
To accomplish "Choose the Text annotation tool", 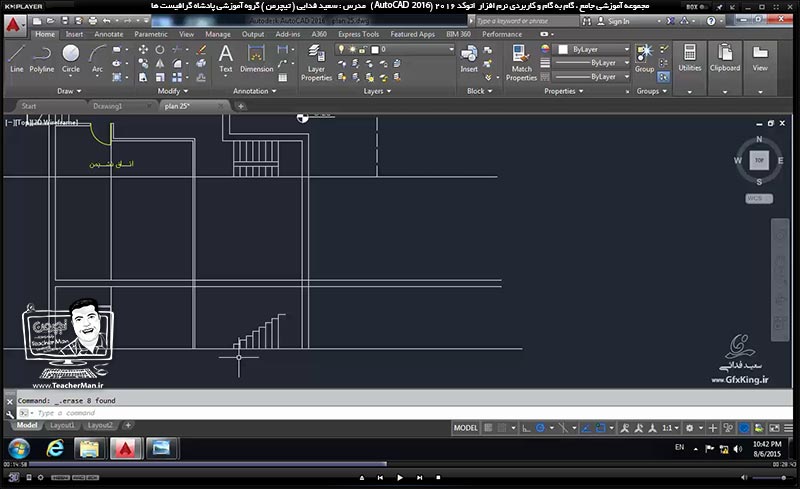I will (226, 58).
